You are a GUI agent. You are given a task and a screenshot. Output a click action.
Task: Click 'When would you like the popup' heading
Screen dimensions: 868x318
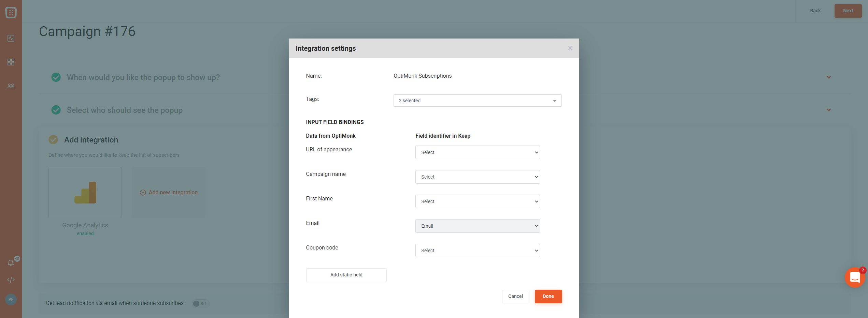[143, 77]
